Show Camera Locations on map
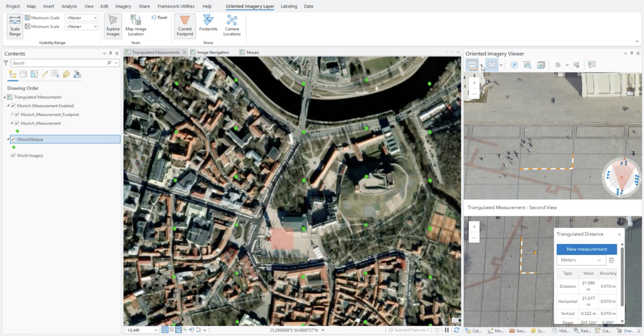The height and width of the screenshot is (336, 644). tap(232, 25)
